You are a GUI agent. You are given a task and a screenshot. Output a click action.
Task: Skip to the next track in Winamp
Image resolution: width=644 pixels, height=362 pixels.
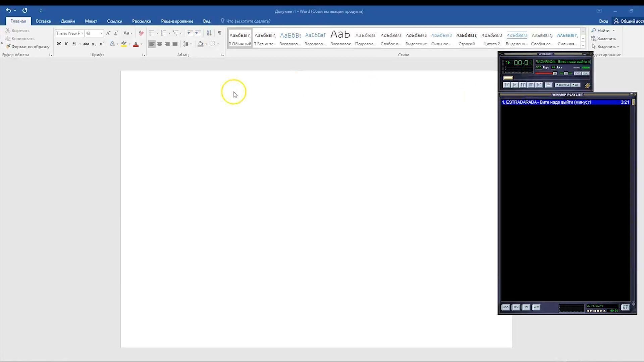point(539,85)
